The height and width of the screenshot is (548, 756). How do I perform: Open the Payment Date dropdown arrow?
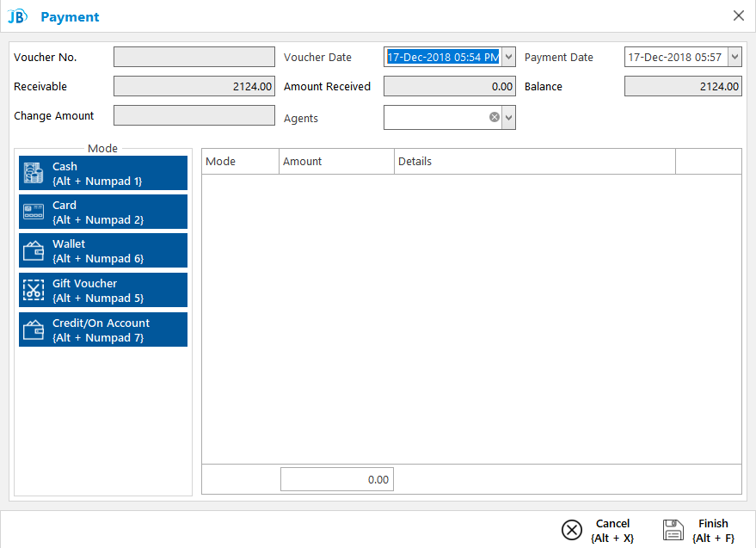pyautogui.click(x=734, y=57)
